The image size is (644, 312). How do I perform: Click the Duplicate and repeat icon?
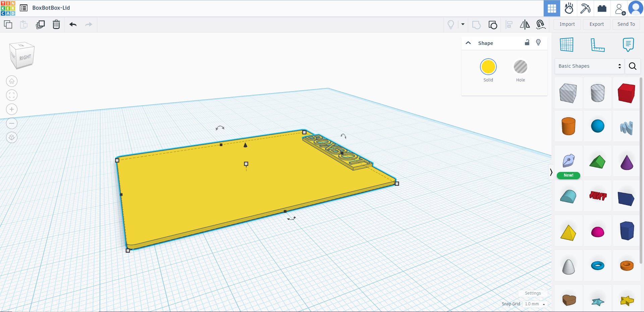pos(40,24)
